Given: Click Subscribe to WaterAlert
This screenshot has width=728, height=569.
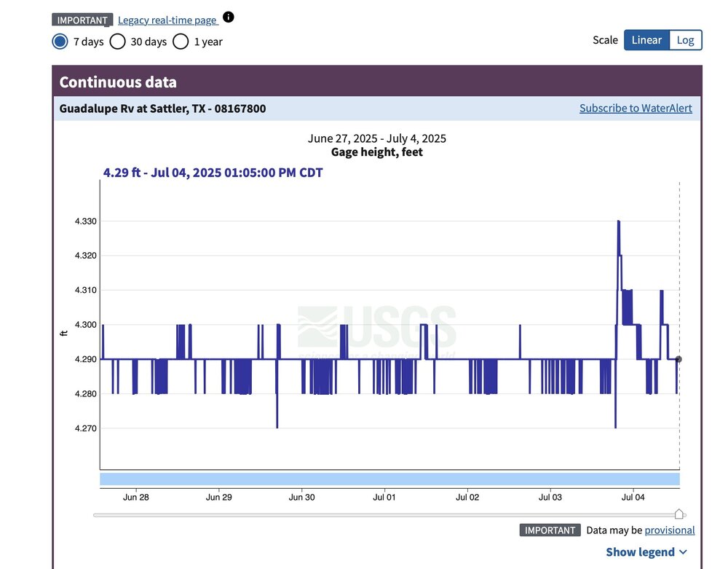Looking at the screenshot, I should [x=636, y=109].
